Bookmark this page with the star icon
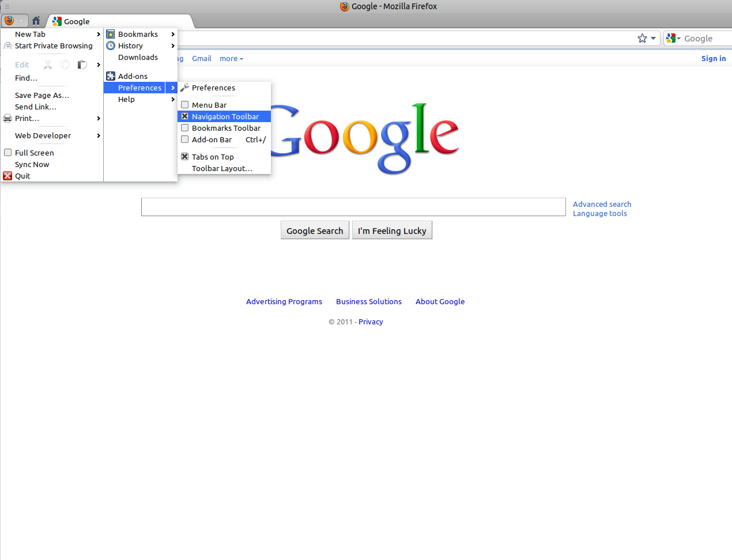 pyautogui.click(x=642, y=39)
